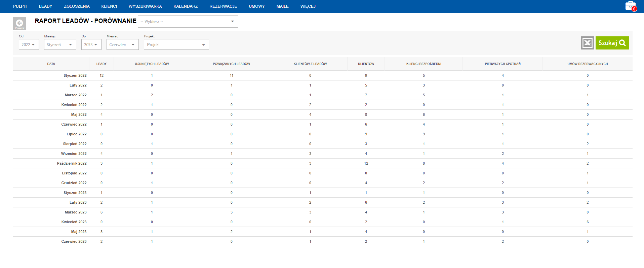Open the LEADY menu item
644x268 pixels.
[x=46, y=6]
